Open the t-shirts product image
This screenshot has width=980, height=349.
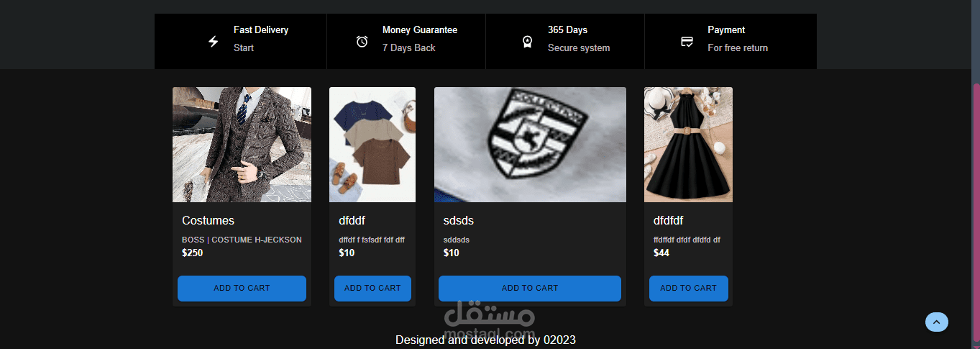point(372,145)
